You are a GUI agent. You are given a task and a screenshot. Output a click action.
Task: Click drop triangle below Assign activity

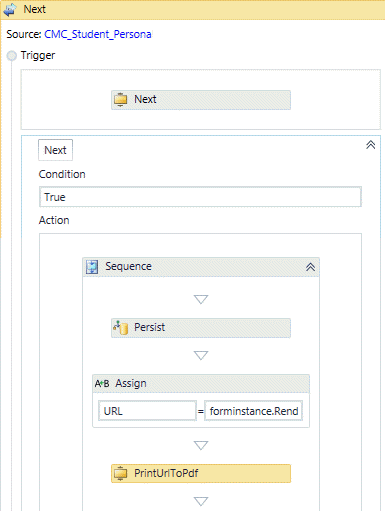pyautogui.click(x=201, y=445)
